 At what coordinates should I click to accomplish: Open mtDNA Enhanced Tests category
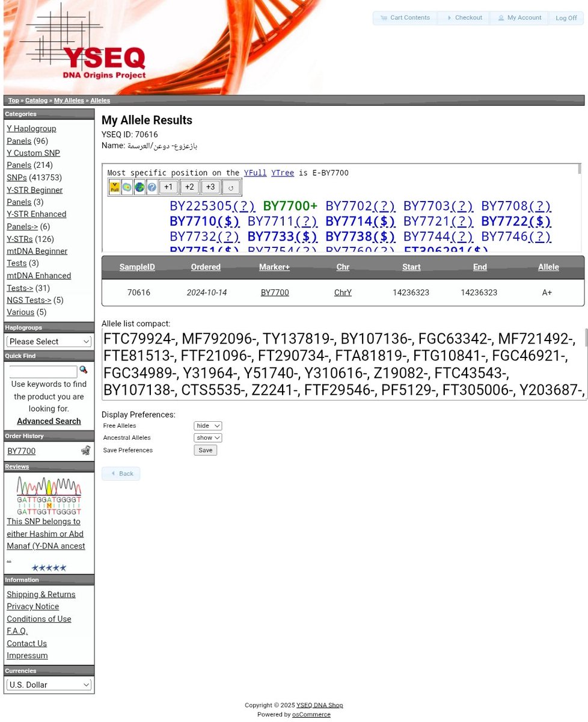point(38,282)
